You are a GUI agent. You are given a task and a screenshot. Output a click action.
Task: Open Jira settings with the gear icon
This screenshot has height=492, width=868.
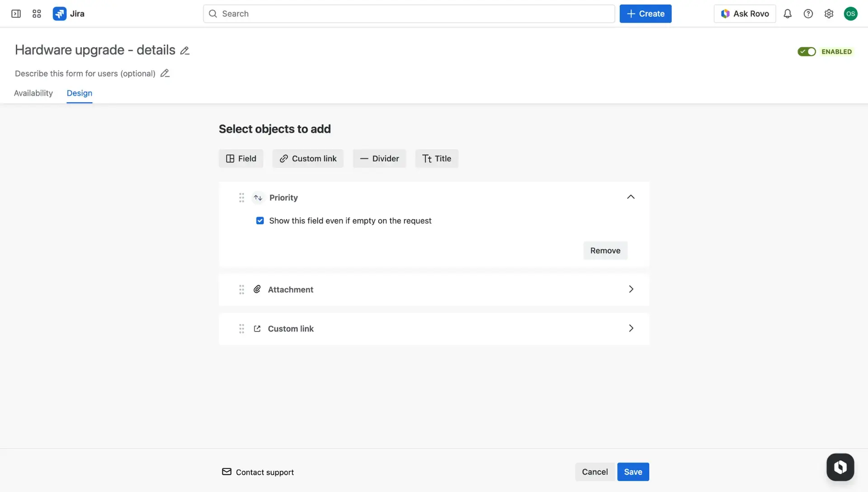click(x=829, y=14)
